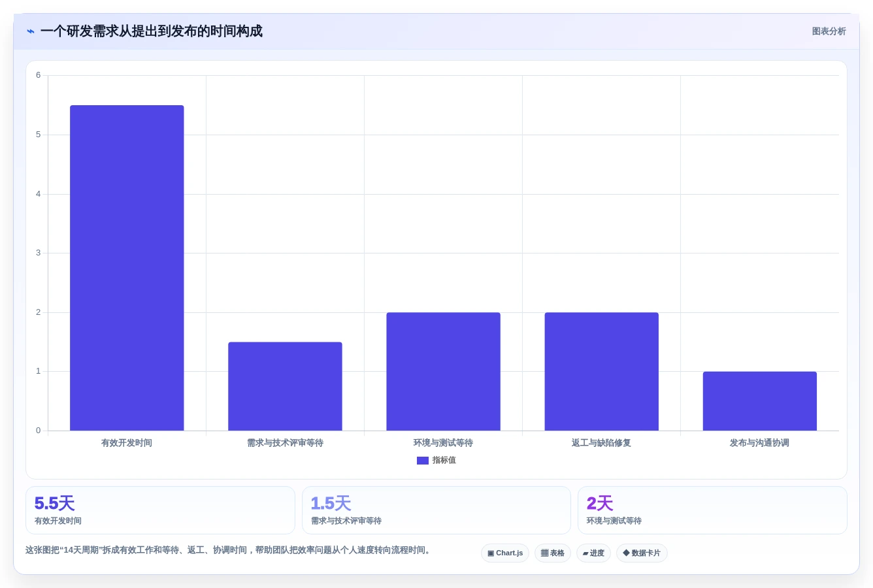The image size is (873, 588).
Task: Select the 需求与技术评审等待 bar in chart
Action: pyautogui.click(x=285, y=386)
